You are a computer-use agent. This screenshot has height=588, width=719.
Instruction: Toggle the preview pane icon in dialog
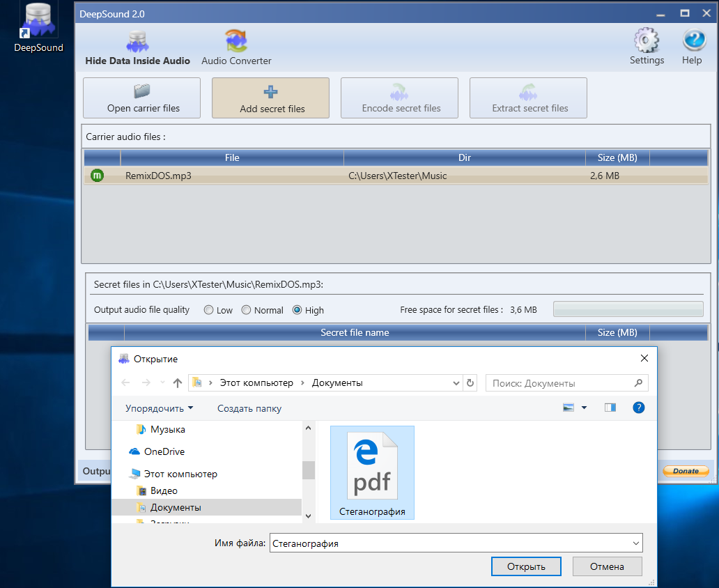tap(610, 408)
